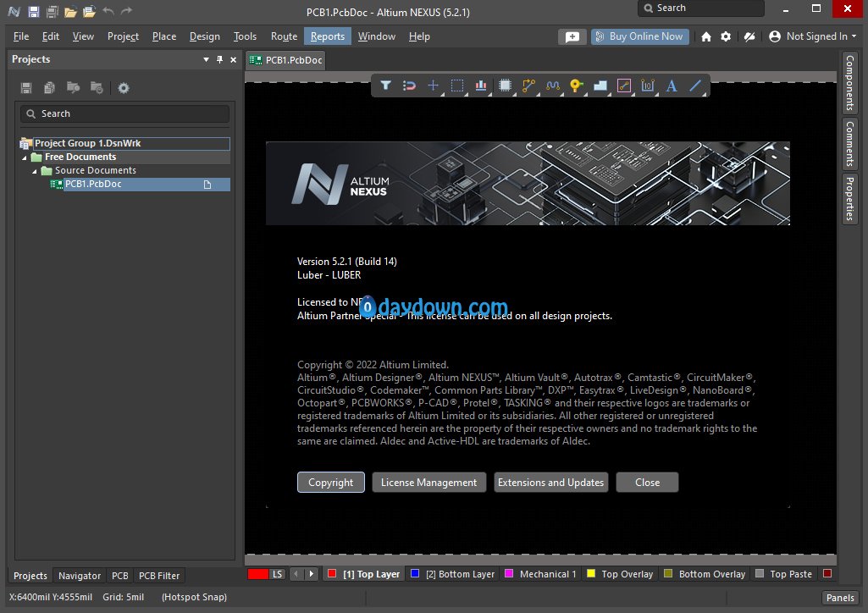The height and width of the screenshot is (613, 868).
Task: Click the Projects panel search field
Action: point(124,113)
